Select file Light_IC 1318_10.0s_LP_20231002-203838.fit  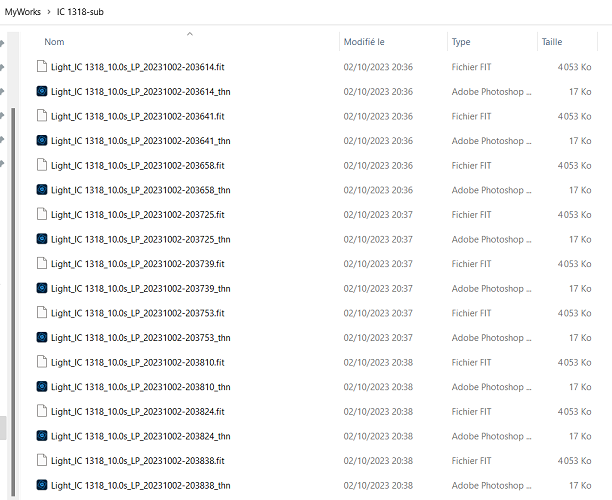[x=137, y=460]
